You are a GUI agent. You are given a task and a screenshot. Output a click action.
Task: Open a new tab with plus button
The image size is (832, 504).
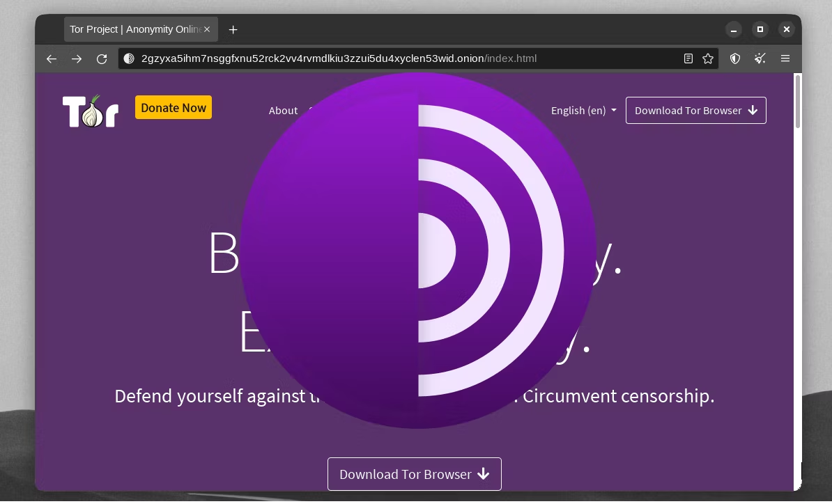point(233,30)
